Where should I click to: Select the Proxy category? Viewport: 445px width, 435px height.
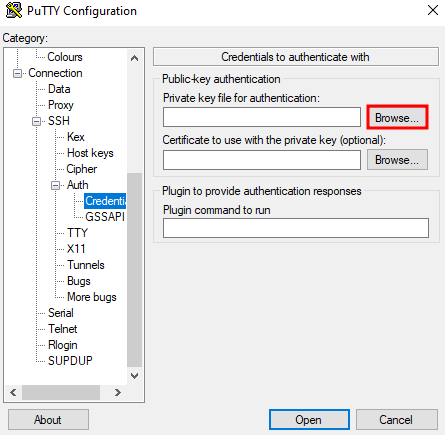point(60,105)
